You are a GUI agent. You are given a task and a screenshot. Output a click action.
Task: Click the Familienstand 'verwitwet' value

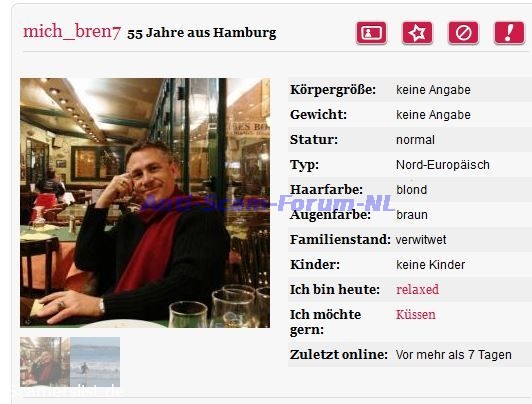421,239
